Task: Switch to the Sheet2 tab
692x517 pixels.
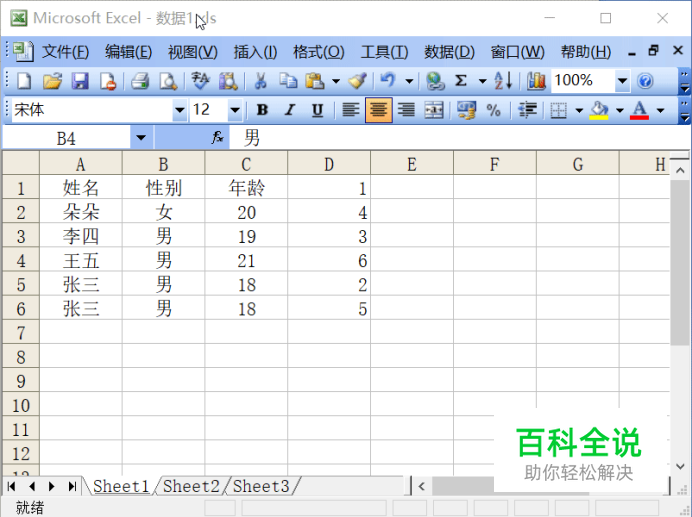Action: coord(191,486)
